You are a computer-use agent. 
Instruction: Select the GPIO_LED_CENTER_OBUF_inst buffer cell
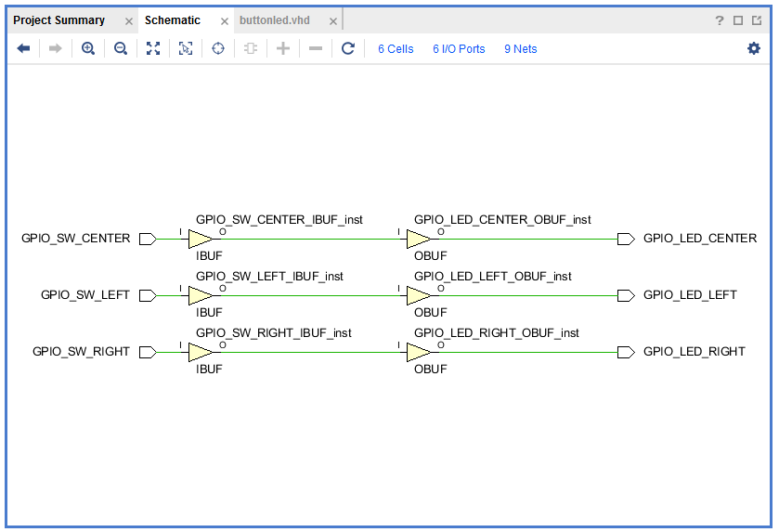pyautogui.click(x=419, y=239)
